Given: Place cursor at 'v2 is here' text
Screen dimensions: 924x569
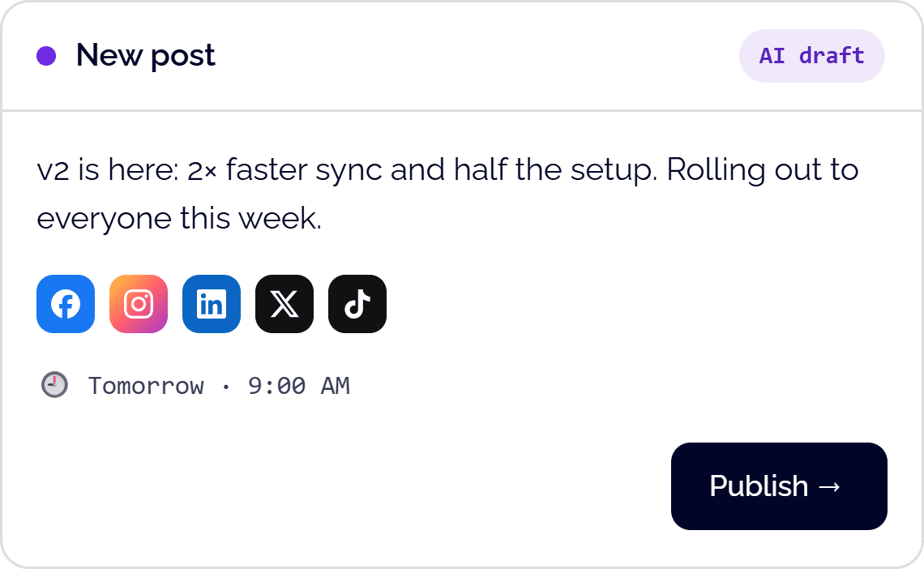Looking at the screenshot, I should (107, 169).
